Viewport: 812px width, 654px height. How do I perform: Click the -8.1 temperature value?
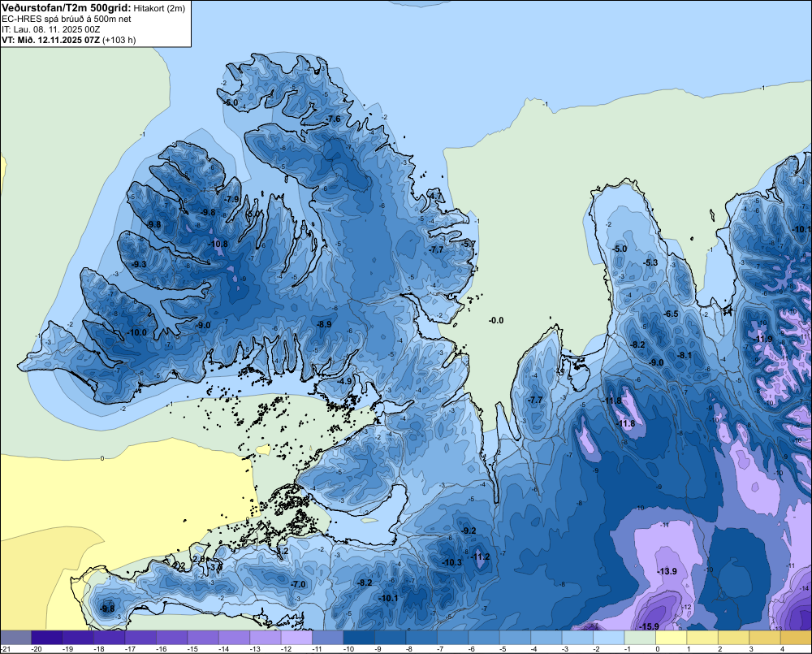click(684, 355)
